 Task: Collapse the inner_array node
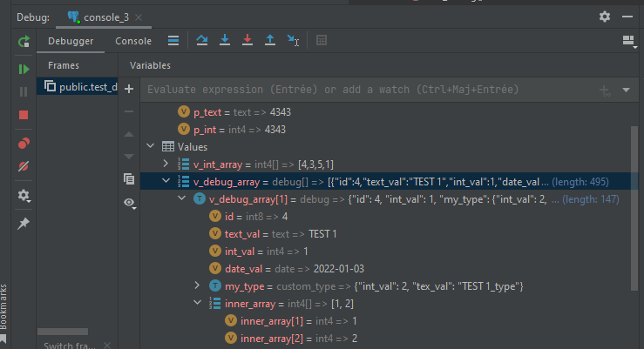197,303
